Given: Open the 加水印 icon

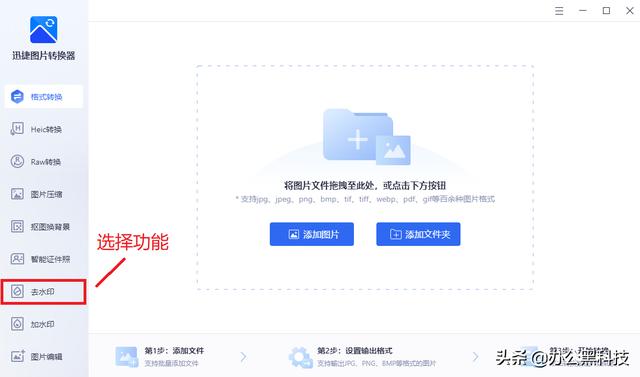Looking at the screenshot, I should point(17,324).
